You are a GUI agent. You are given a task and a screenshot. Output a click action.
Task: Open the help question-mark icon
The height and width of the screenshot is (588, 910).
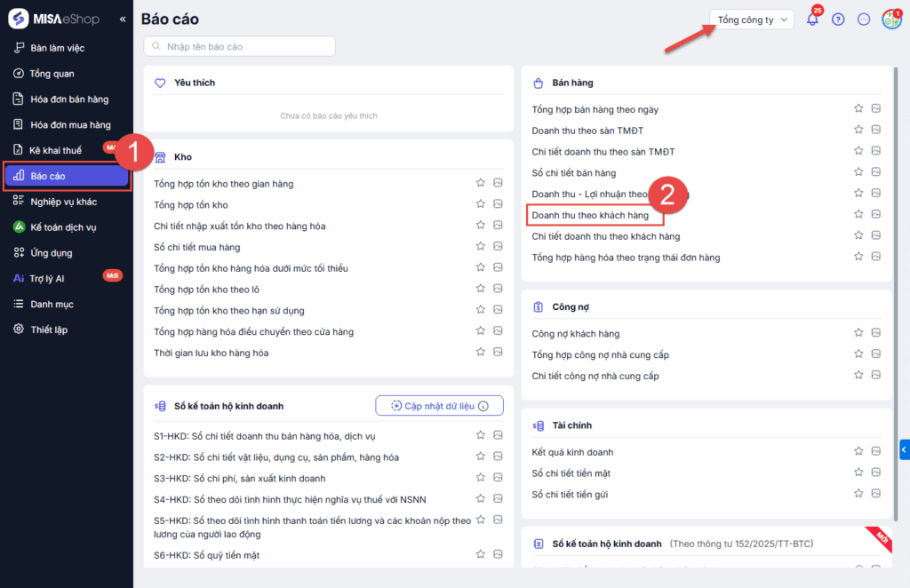pos(838,20)
